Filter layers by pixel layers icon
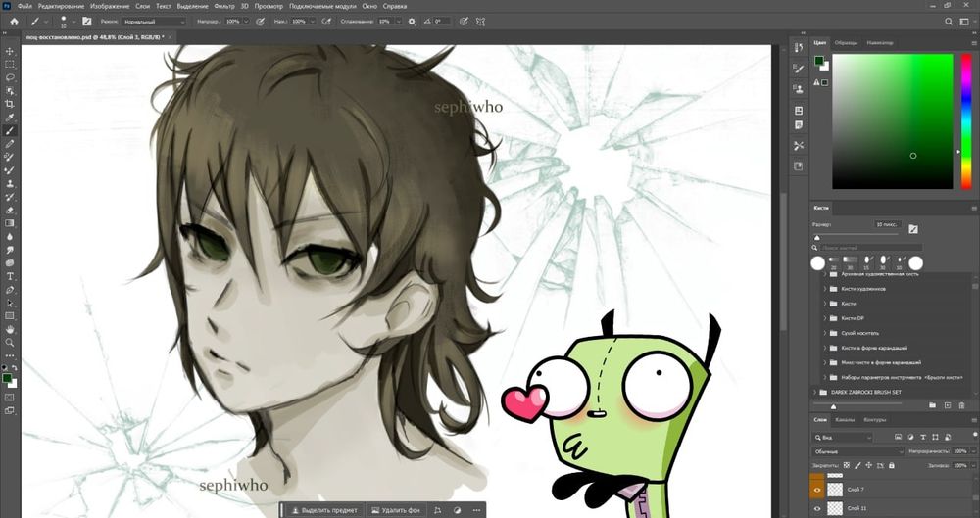The image size is (980, 518). [898, 438]
